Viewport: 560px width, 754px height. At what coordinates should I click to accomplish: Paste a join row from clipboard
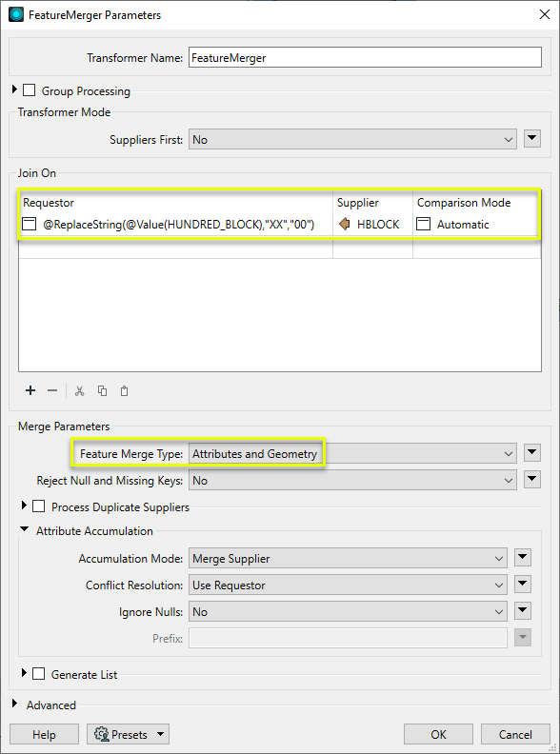coord(124,390)
